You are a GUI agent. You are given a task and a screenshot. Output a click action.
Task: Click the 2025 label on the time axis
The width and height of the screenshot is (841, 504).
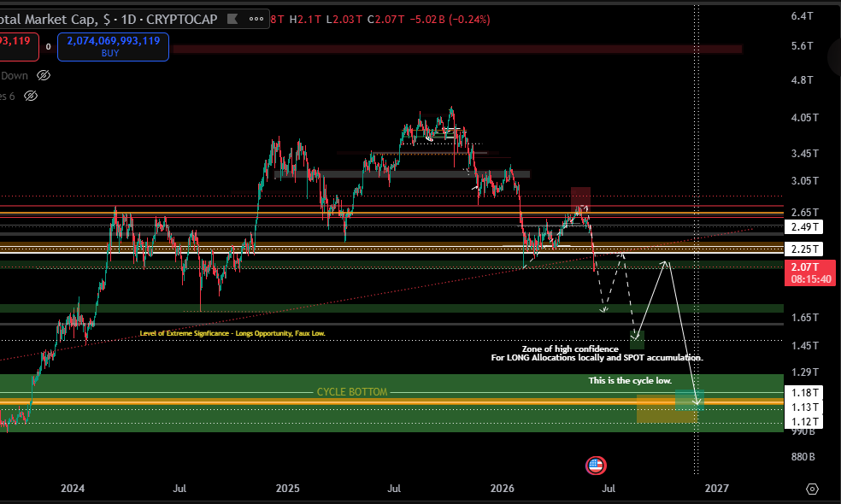coord(287,489)
